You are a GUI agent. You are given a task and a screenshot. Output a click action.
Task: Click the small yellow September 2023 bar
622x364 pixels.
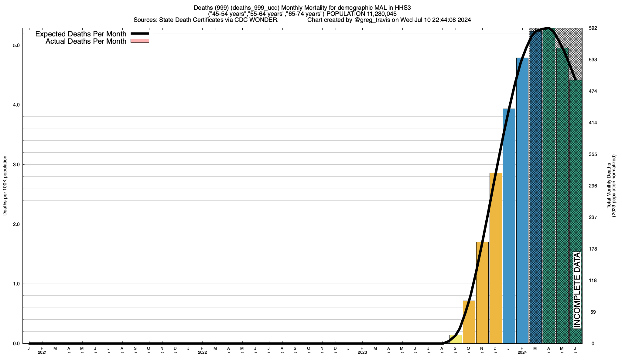(x=456, y=339)
